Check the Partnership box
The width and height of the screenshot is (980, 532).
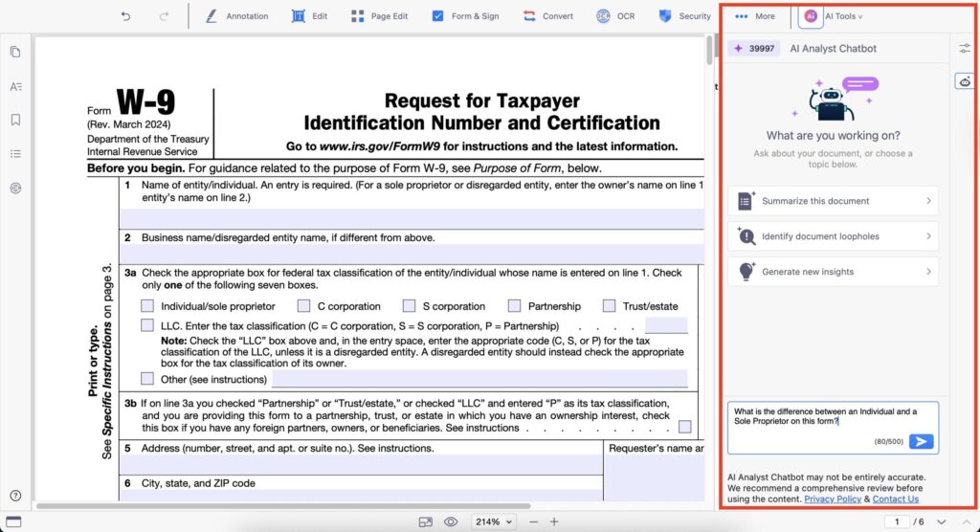[x=514, y=305]
